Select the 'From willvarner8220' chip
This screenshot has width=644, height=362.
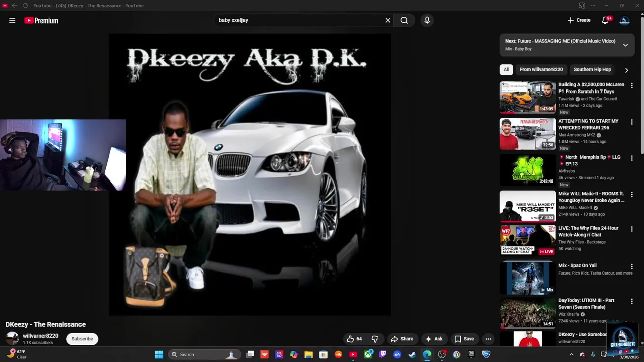(x=541, y=70)
